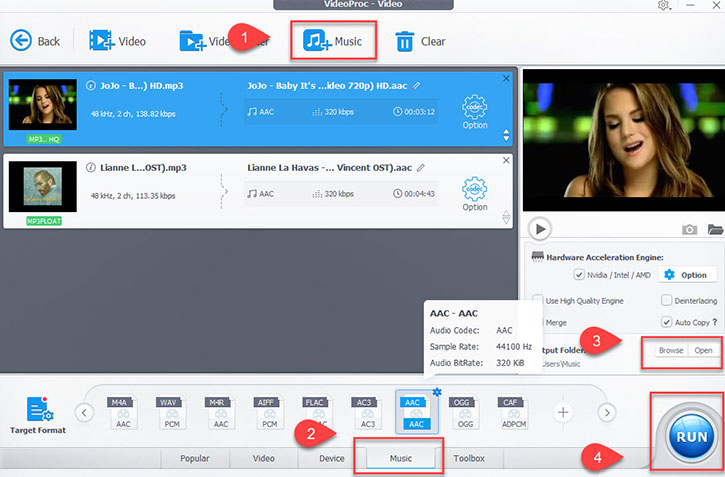Show more formats with right arrow

point(607,412)
